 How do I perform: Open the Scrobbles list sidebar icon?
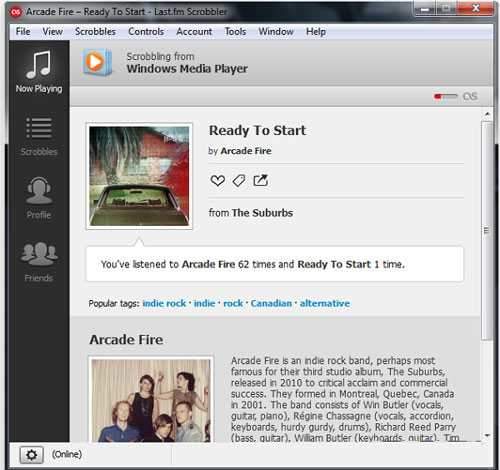pyautogui.click(x=39, y=128)
